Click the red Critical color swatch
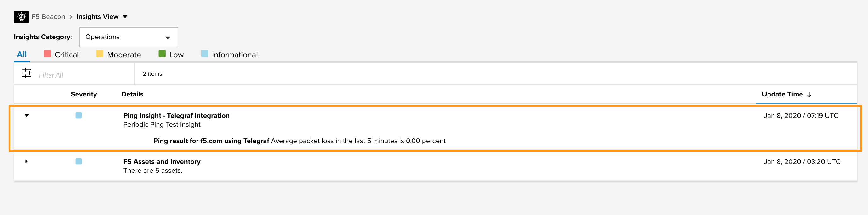 [x=48, y=54]
